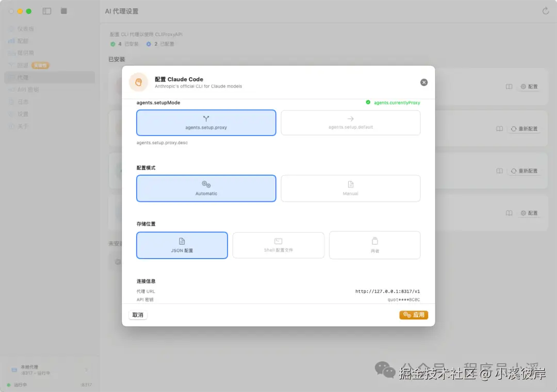Open 提供商 in the sidebar

pyautogui.click(x=50, y=53)
